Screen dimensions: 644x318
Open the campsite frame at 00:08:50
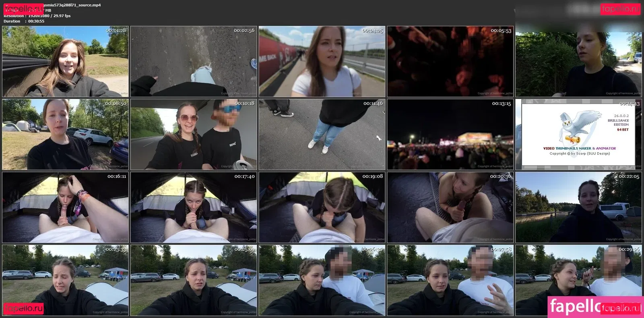[65, 135]
